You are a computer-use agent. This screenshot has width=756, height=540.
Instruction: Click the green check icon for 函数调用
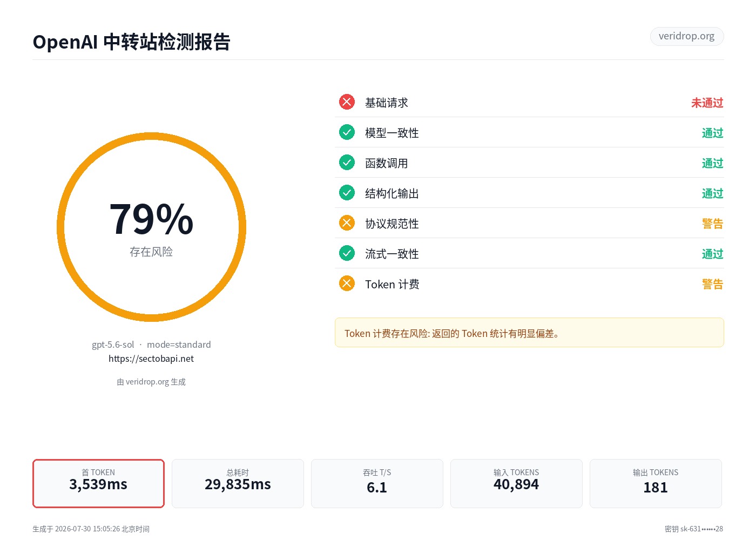point(347,163)
